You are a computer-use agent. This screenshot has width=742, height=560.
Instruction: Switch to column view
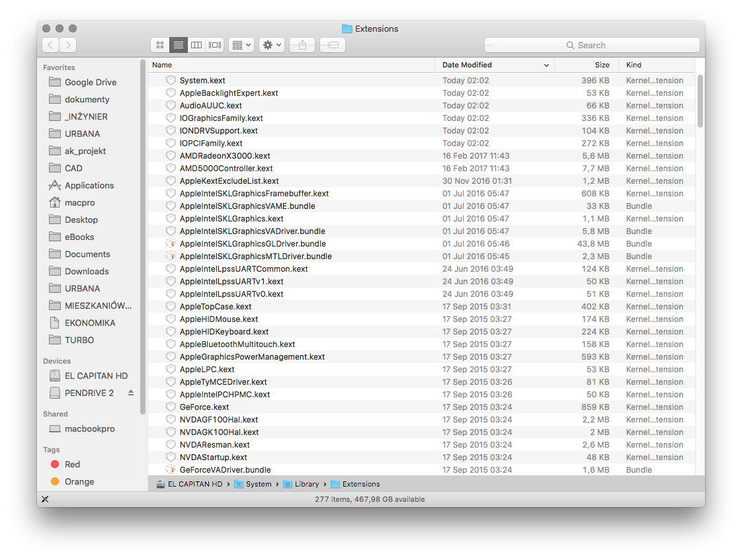click(x=196, y=45)
